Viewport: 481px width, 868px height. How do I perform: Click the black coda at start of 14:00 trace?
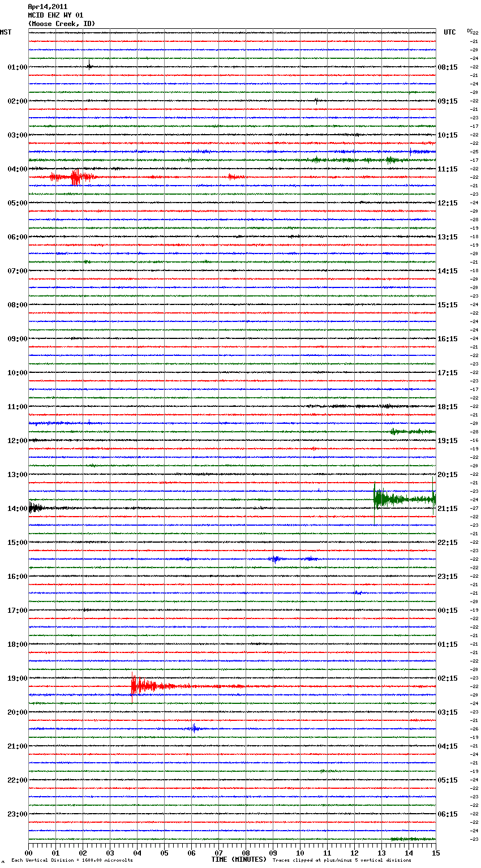pyautogui.click(x=35, y=508)
